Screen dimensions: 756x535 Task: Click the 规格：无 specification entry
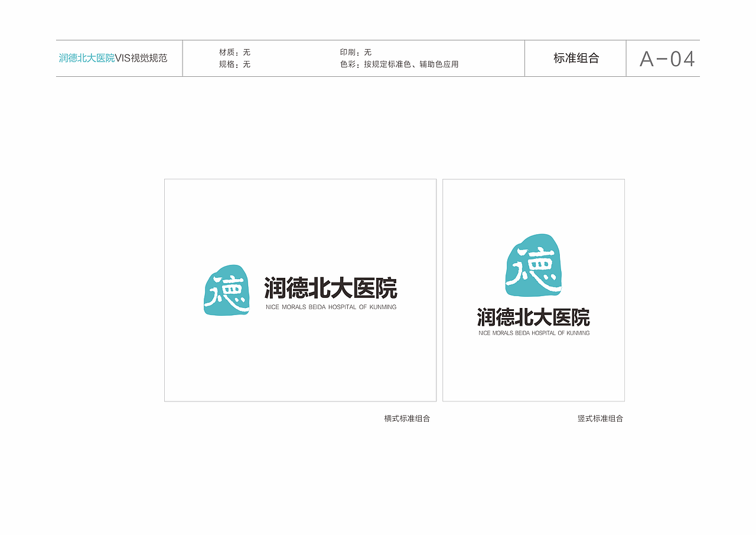tap(235, 65)
